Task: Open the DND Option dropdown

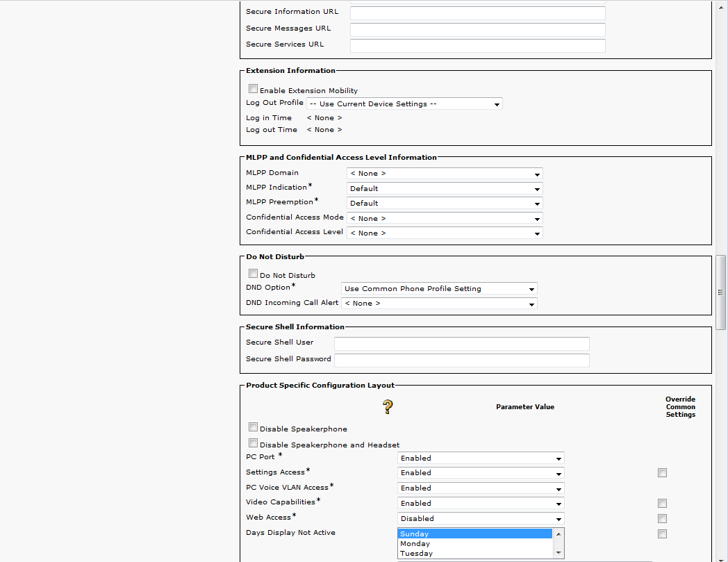Action: 439,289
